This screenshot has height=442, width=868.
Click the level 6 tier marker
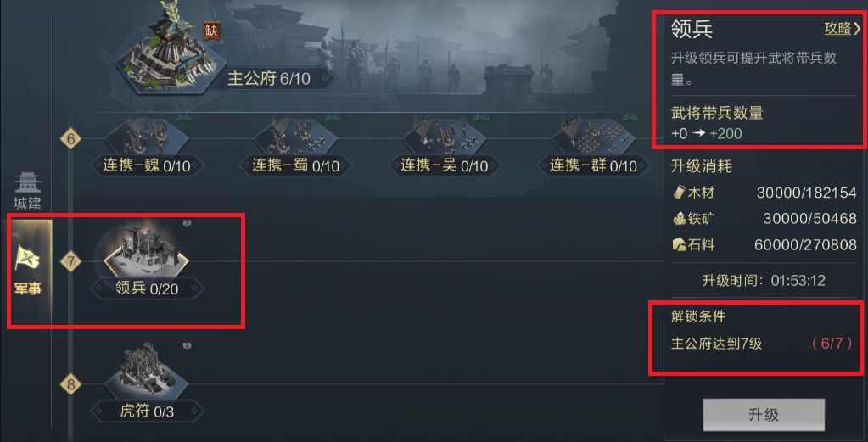(x=70, y=139)
